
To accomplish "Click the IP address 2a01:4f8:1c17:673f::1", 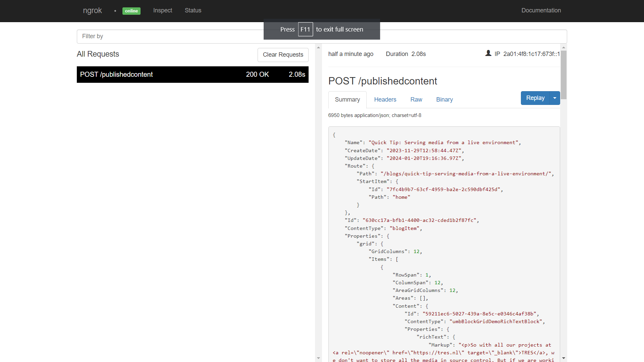I will coord(531,54).
